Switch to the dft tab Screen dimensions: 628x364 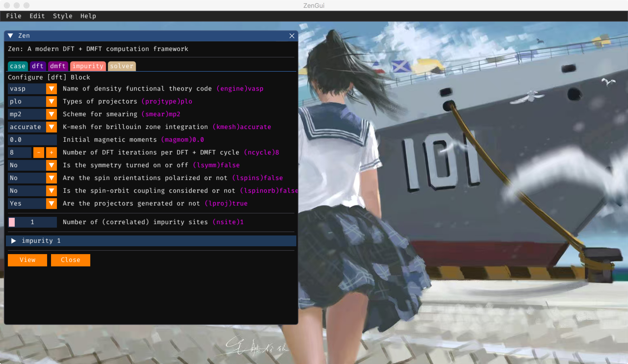point(38,66)
